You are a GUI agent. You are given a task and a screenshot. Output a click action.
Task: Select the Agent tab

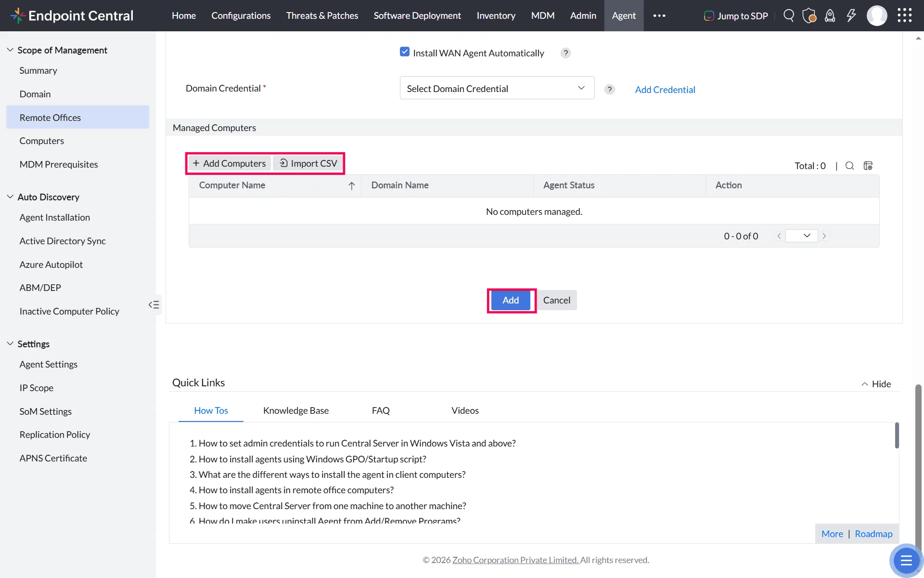tap(624, 15)
